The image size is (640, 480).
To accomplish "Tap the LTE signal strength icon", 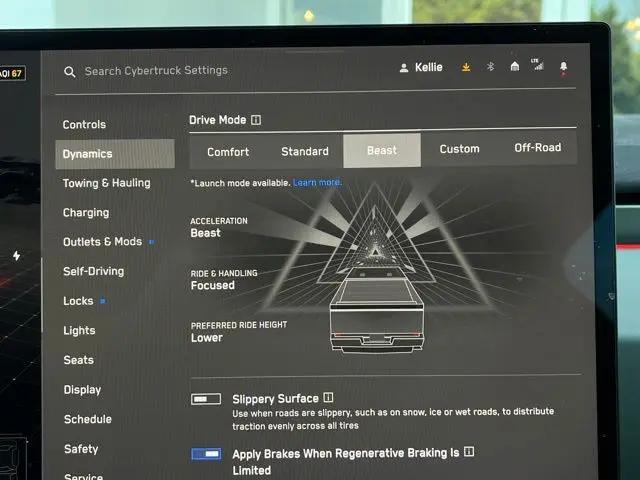I will click(538, 64).
